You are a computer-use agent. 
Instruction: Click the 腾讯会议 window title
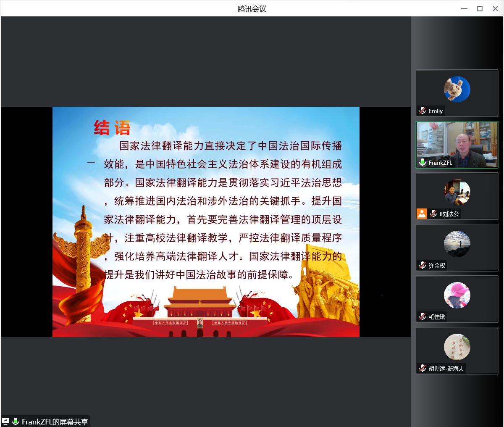pyautogui.click(x=252, y=9)
